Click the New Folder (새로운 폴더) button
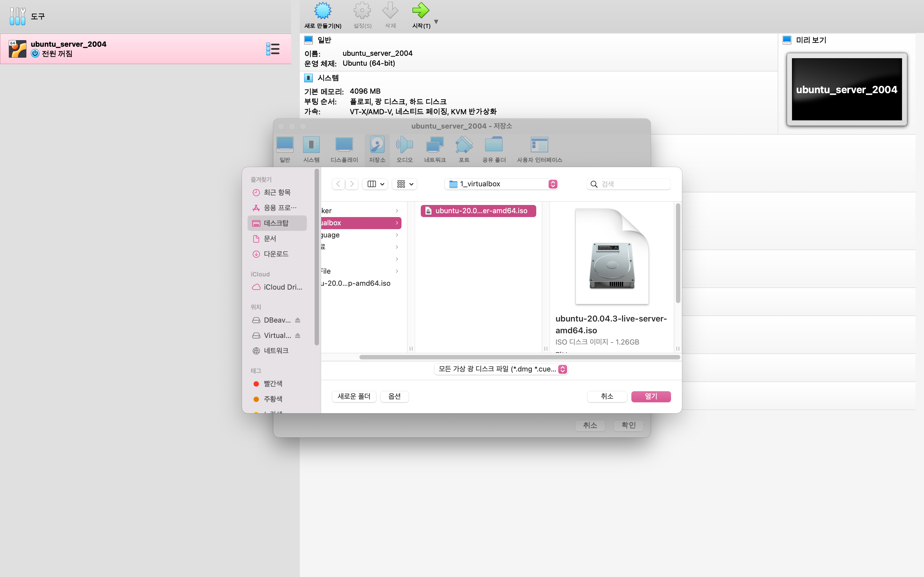This screenshot has width=924, height=577. (x=354, y=396)
